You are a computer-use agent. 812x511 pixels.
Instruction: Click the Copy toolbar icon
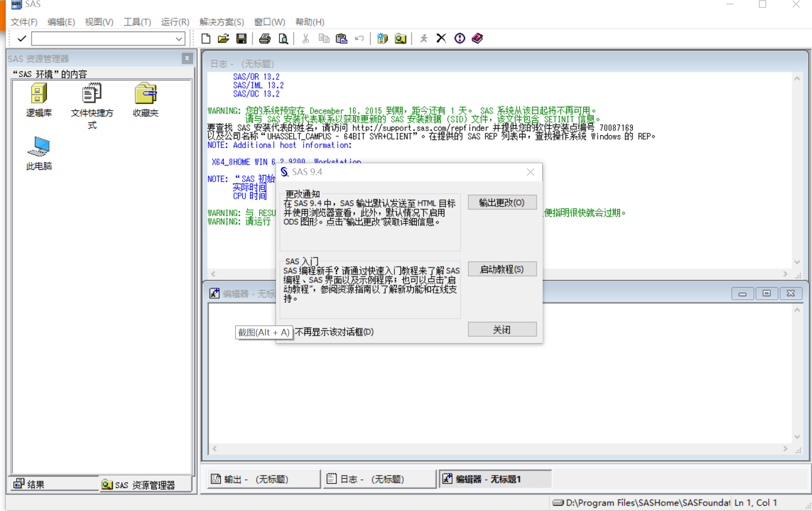(324, 38)
